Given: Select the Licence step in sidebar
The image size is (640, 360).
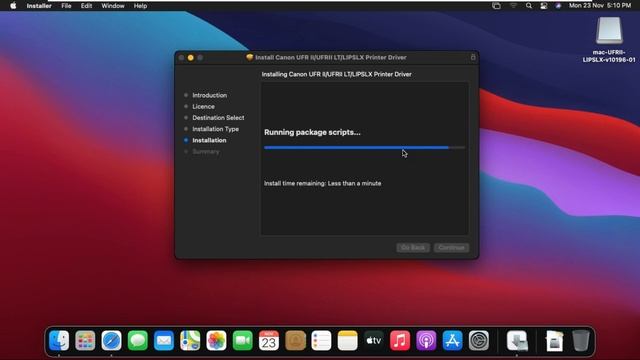Looking at the screenshot, I should point(203,107).
